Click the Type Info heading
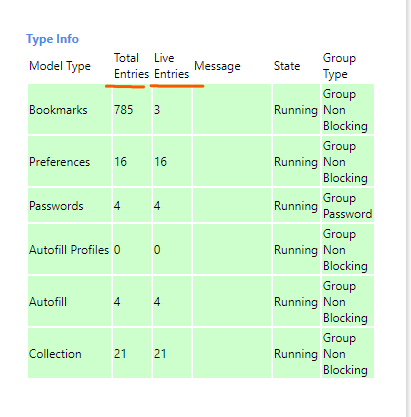This screenshot has height=417, width=411. click(x=52, y=39)
